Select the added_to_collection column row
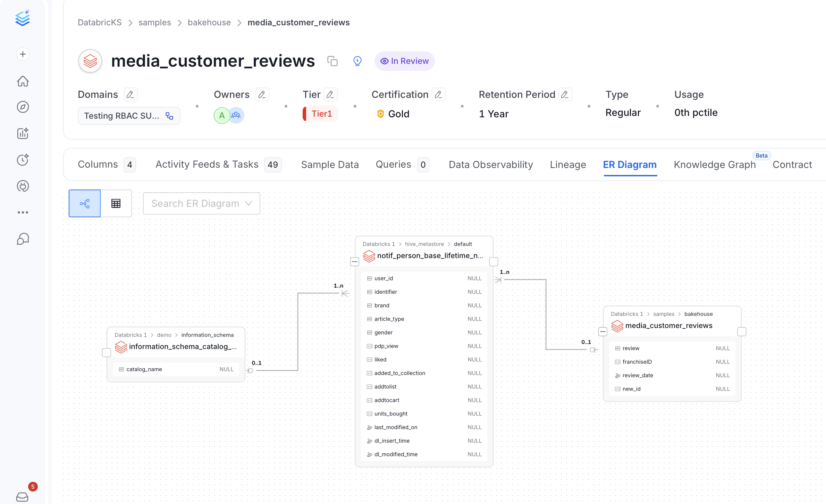The image size is (826, 504). [x=424, y=373]
